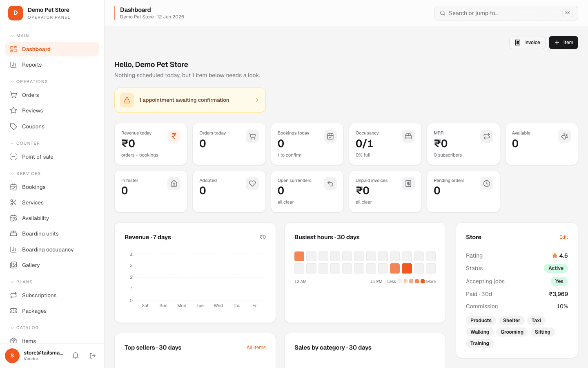Open Coupons in sidebar

(x=52, y=126)
